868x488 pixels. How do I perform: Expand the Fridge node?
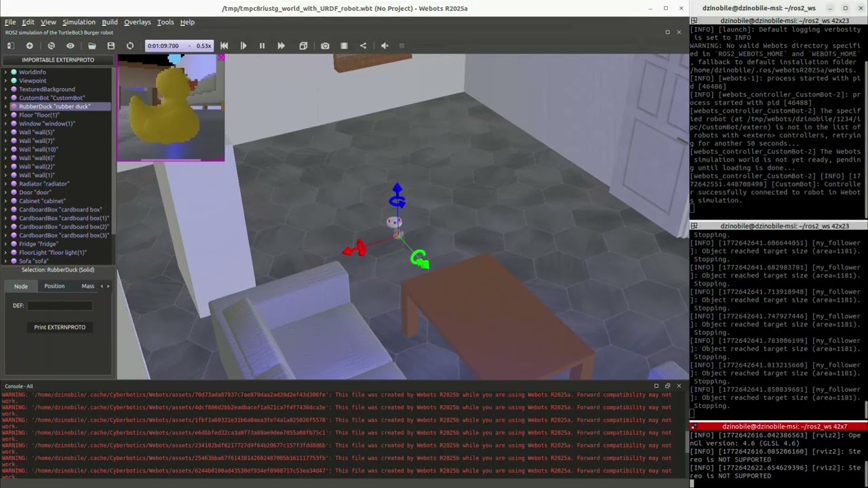tap(5, 243)
